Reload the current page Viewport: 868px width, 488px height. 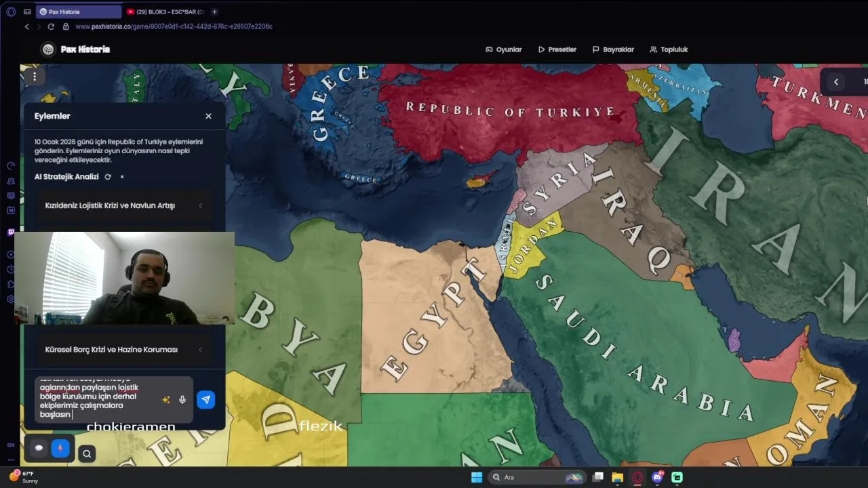click(51, 26)
